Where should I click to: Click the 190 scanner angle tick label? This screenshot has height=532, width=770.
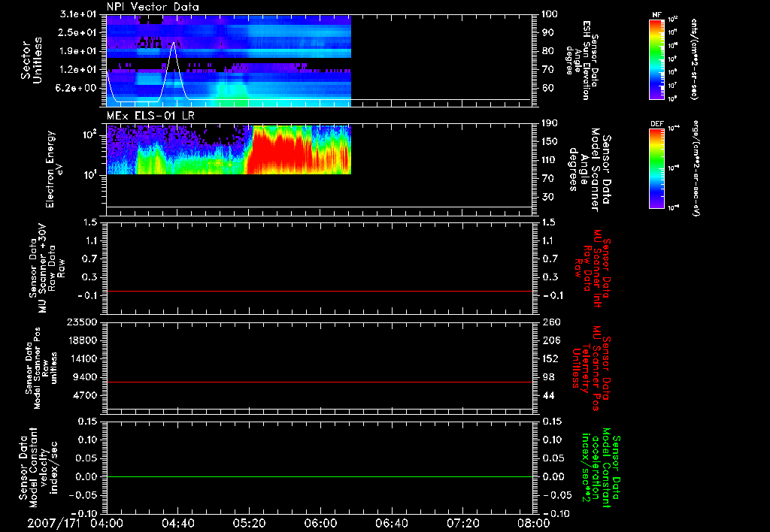pos(550,123)
